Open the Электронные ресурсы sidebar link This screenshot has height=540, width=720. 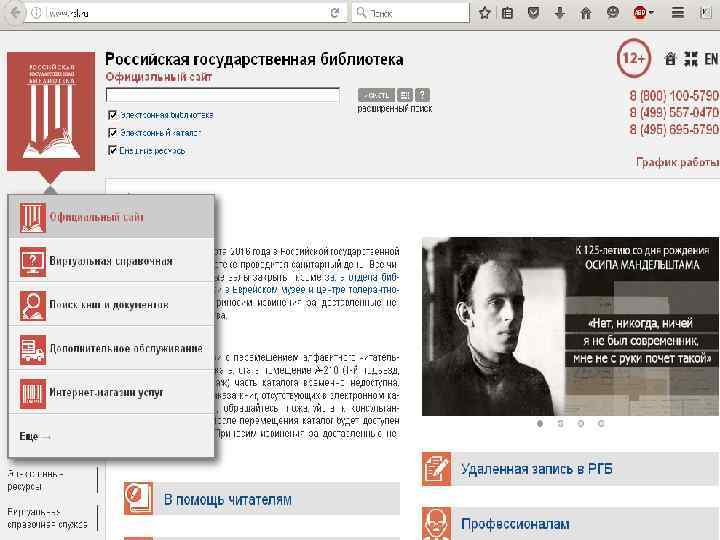[35, 480]
